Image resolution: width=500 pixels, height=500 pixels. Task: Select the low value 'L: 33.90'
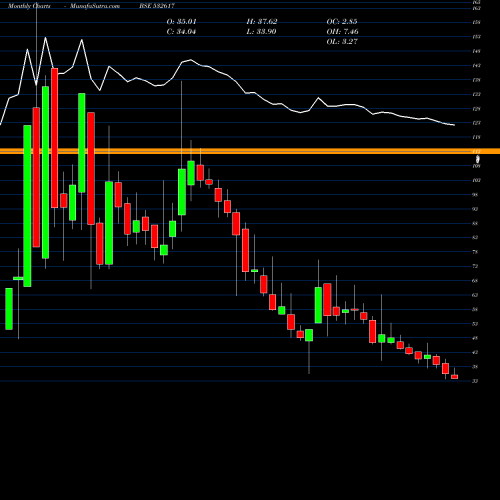point(262,32)
